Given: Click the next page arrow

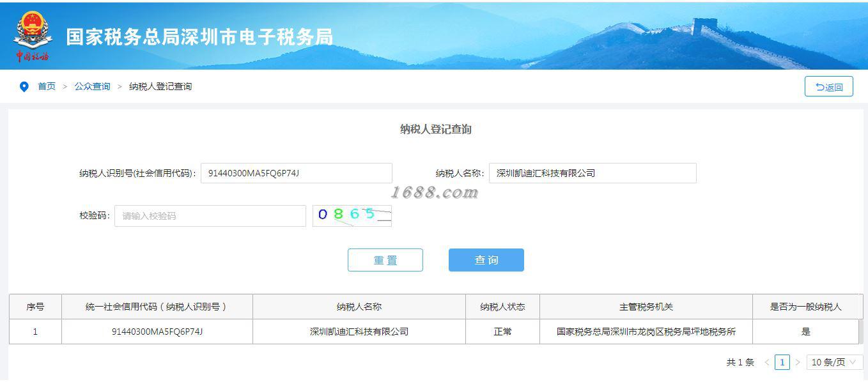Looking at the screenshot, I should (797, 362).
